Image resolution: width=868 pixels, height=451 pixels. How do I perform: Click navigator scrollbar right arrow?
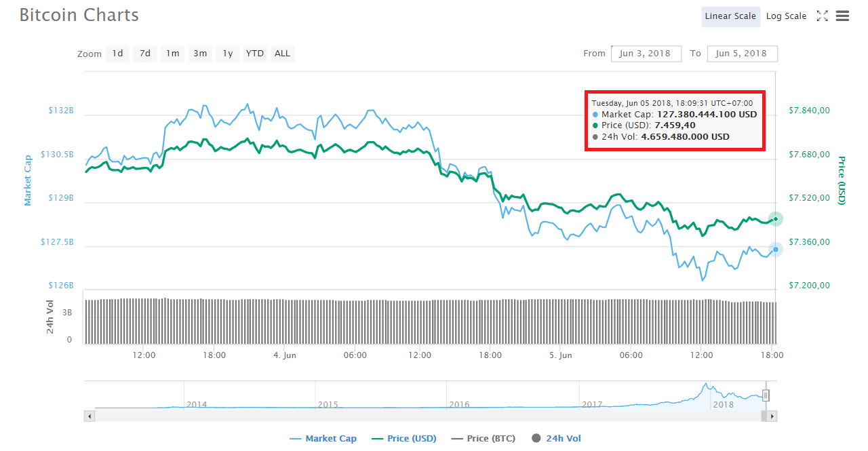point(772,416)
